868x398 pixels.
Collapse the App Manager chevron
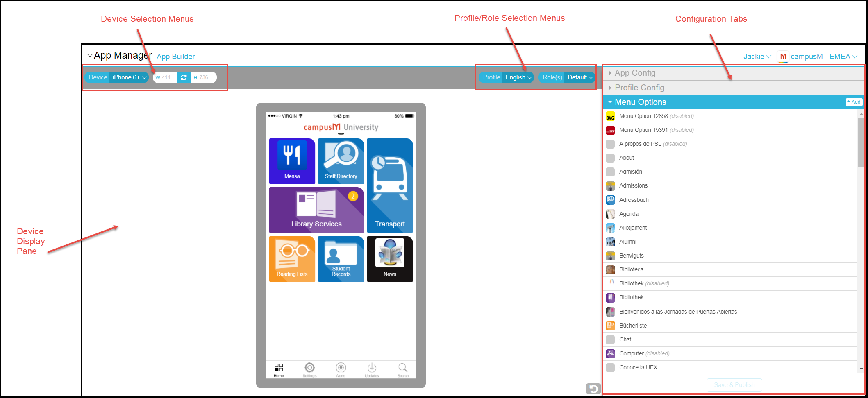tap(90, 56)
